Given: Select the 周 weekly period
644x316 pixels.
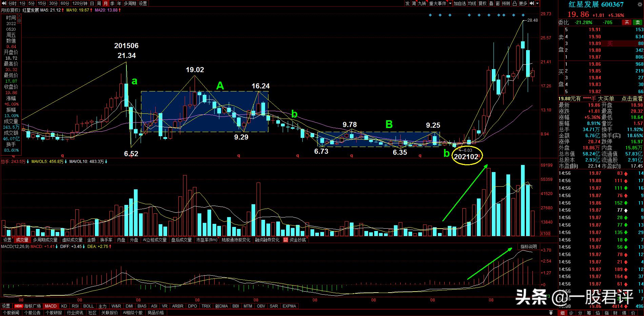Looking at the screenshot, I should pos(99,3).
